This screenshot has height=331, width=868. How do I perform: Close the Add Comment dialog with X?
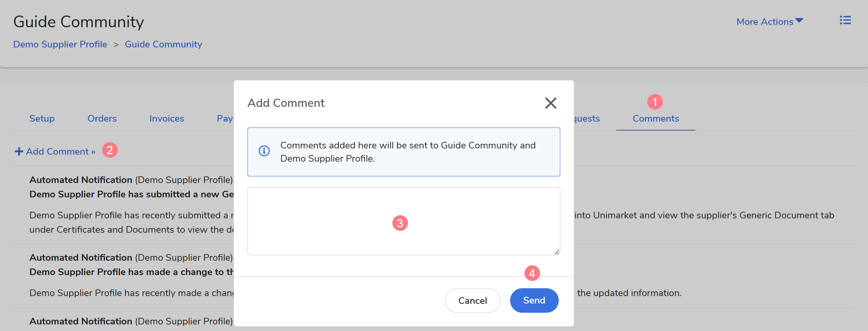coord(551,103)
